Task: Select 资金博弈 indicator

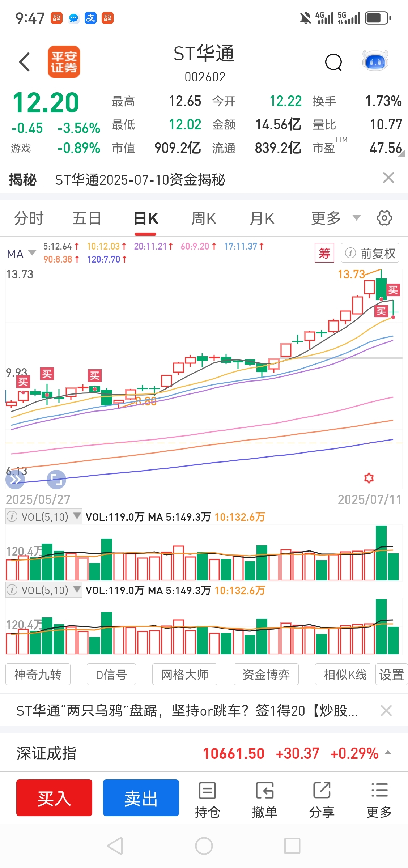Action: pos(266,675)
